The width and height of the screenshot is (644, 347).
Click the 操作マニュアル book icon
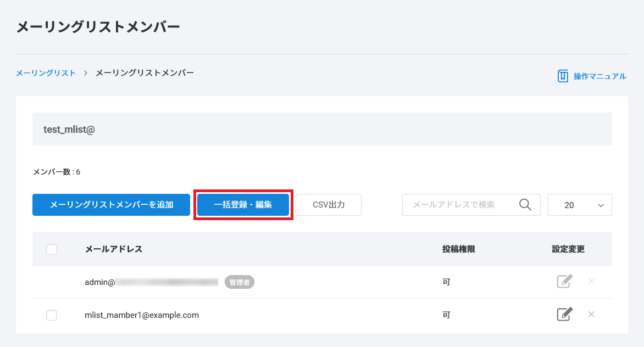[x=563, y=76]
